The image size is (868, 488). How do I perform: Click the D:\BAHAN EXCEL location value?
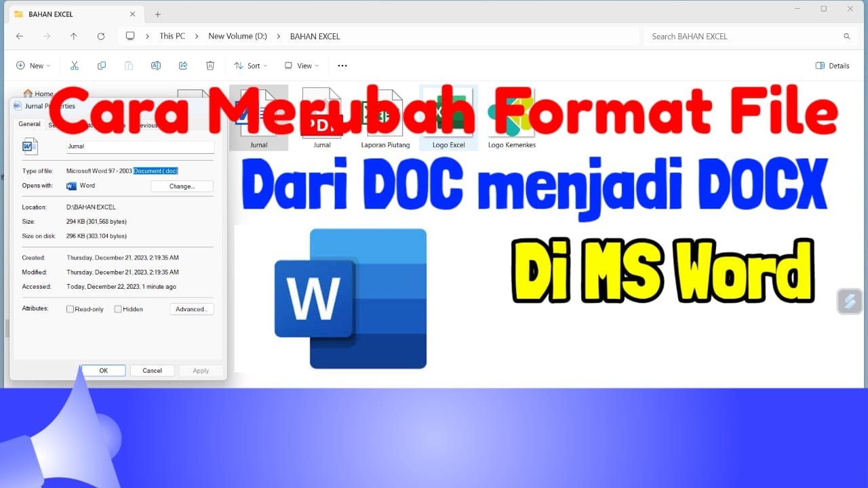point(91,207)
